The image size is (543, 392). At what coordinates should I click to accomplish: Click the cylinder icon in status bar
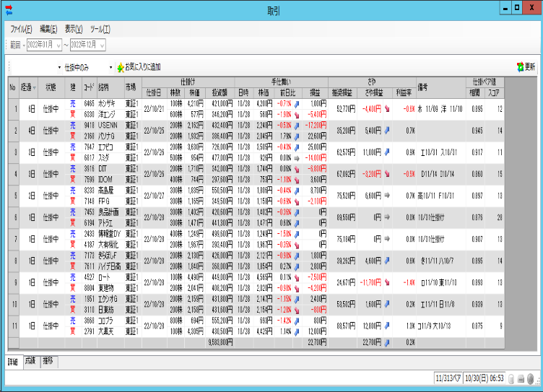[511, 379]
